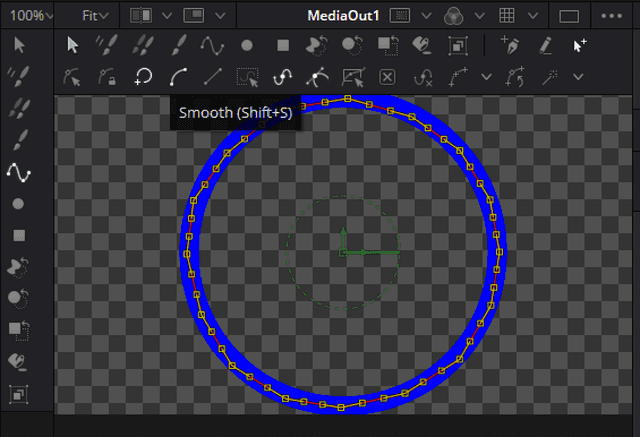This screenshot has width=640, height=437.
Task: Select the single Stroke brush in left sidebar
Action: (x=20, y=140)
